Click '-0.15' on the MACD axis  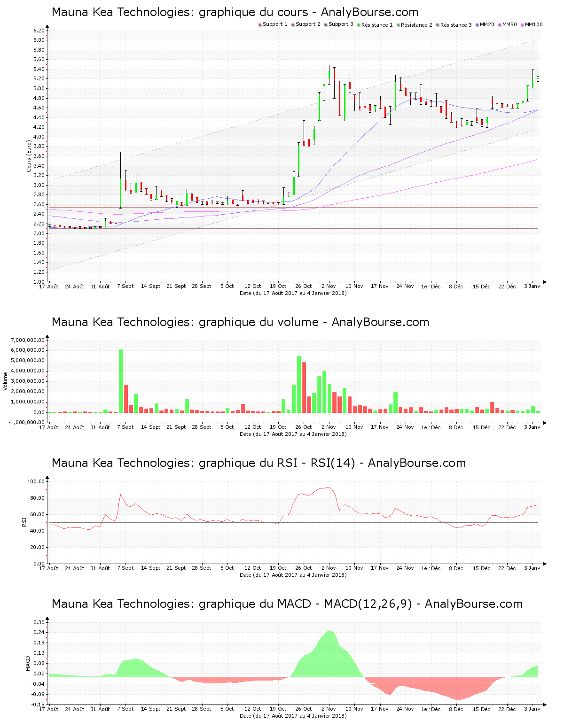[39, 705]
